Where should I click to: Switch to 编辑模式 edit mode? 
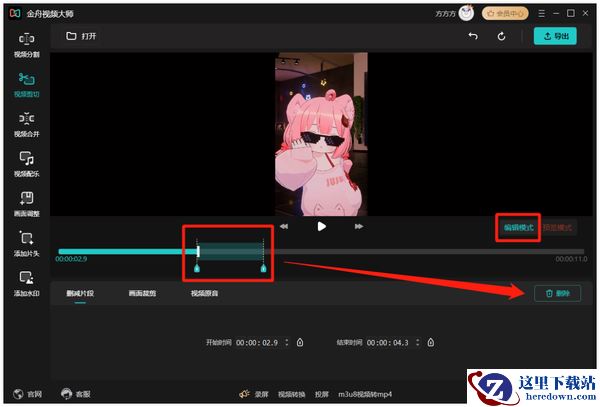point(518,228)
